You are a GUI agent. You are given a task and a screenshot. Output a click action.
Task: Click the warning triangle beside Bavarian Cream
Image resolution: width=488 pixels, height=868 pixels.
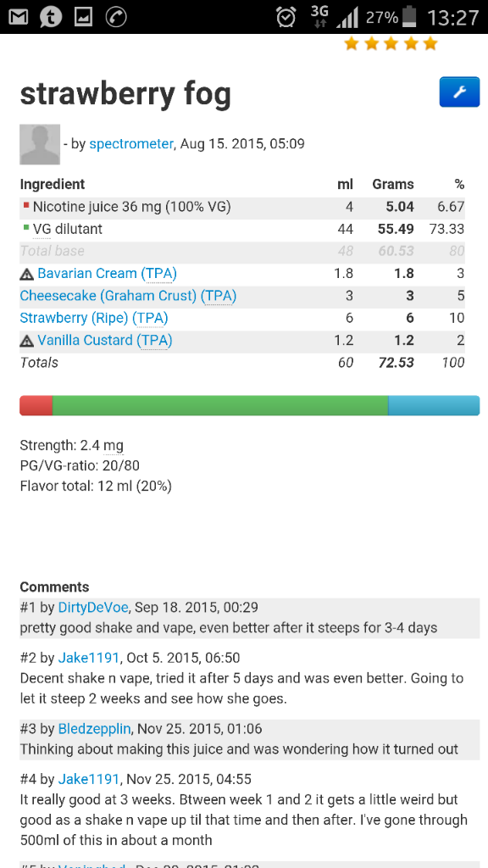[x=26, y=274]
